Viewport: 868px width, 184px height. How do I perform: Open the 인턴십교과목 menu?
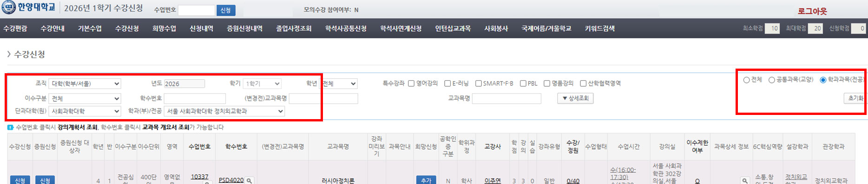click(453, 29)
